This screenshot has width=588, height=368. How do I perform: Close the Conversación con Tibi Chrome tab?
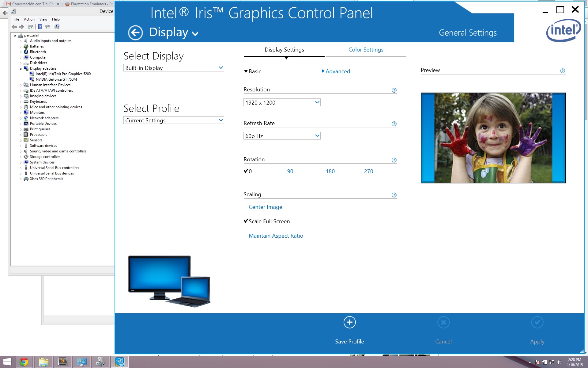58,4
